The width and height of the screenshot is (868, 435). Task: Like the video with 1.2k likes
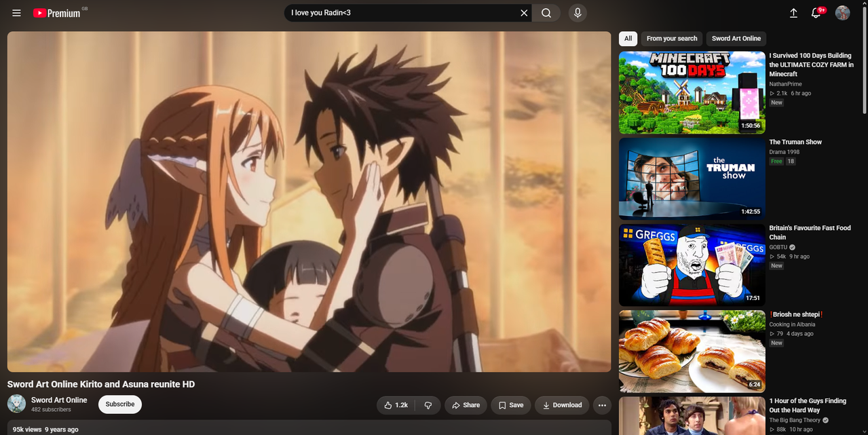click(396, 405)
